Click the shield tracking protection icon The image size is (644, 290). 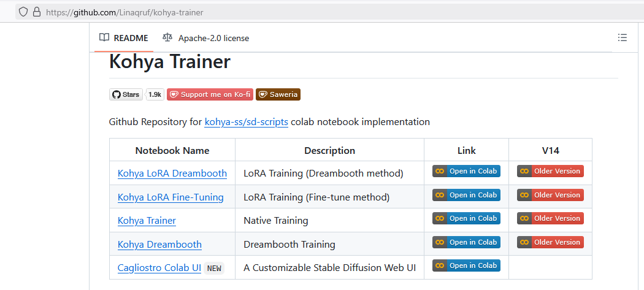(x=23, y=12)
